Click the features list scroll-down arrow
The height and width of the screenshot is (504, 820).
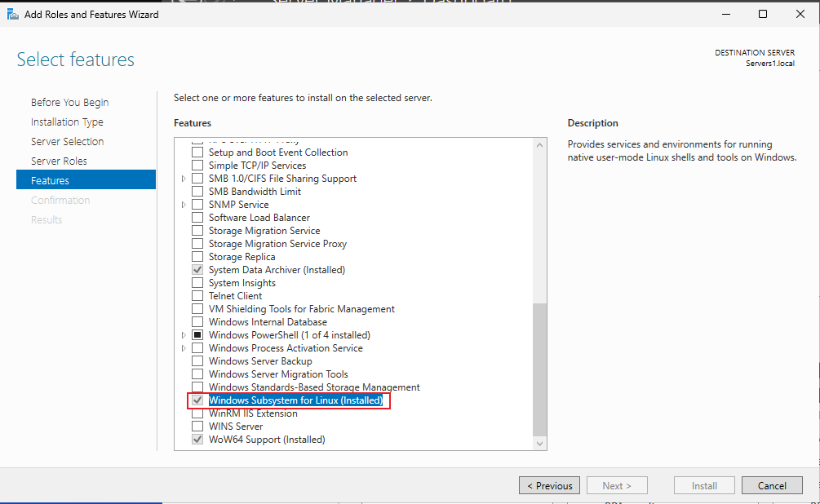click(x=539, y=444)
